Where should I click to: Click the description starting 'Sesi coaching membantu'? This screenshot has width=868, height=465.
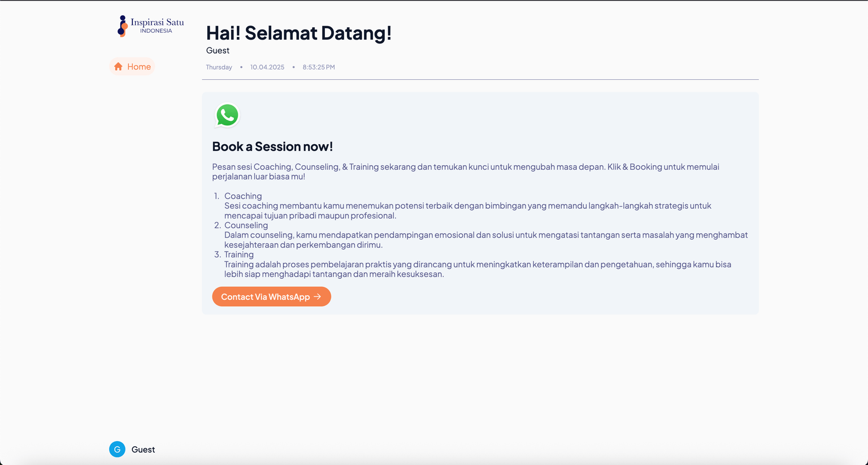tap(468, 210)
